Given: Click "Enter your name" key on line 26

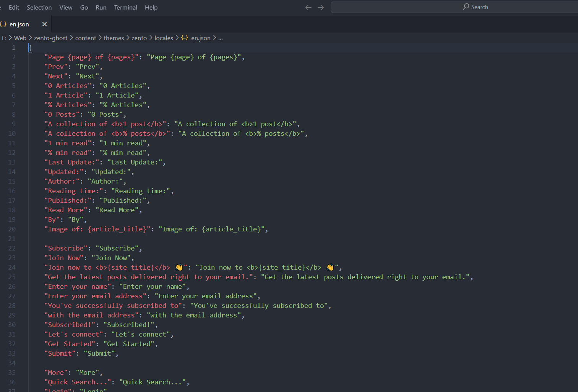Looking at the screenshot, I should [x=78, y=286].
